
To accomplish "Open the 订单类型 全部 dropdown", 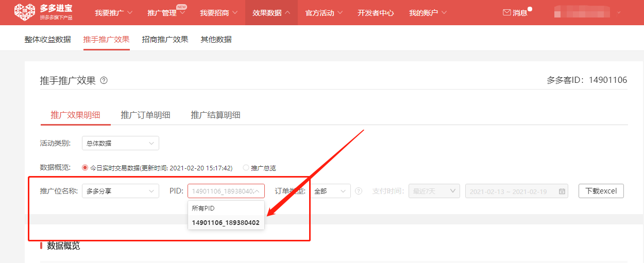I will (x=330, y=191).
